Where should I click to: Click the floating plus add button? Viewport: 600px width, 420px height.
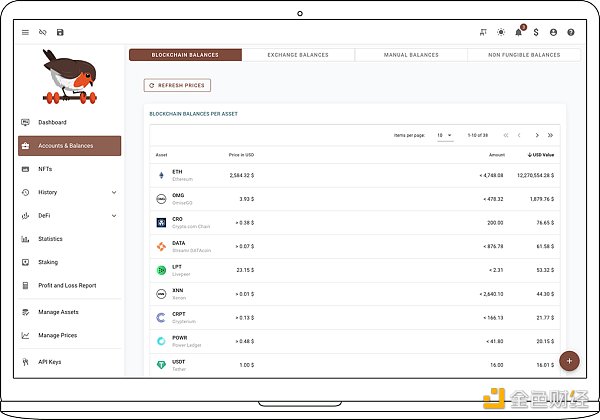click(569, 360)
